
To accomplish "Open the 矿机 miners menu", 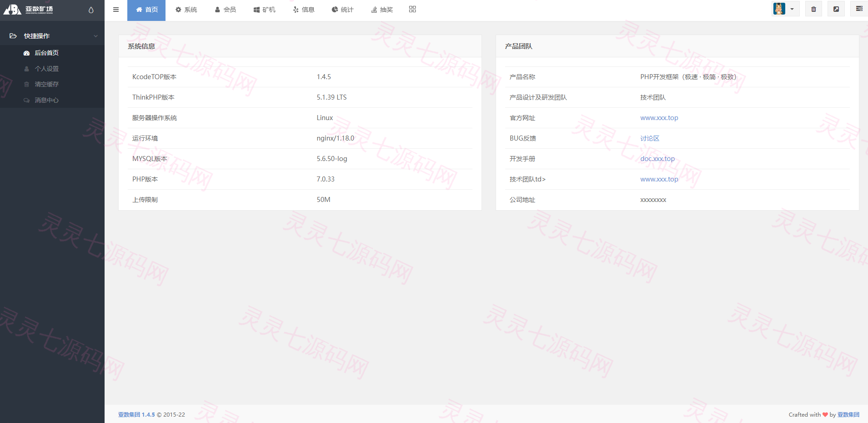I will [x=264, y=10].
